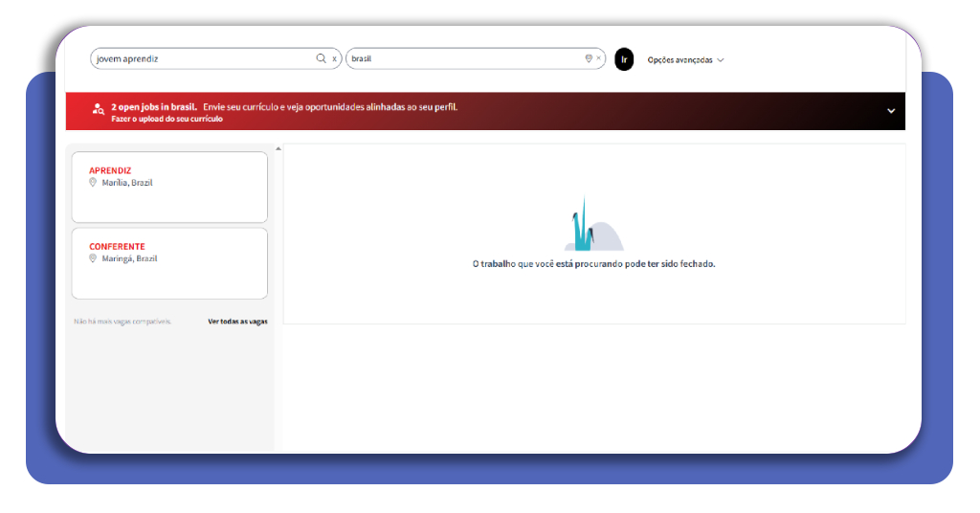Image resolution: width=980 pixels, height=513 pixels.
Task: Click the resume person icon in red banner
Action: (x=99, y=109)
